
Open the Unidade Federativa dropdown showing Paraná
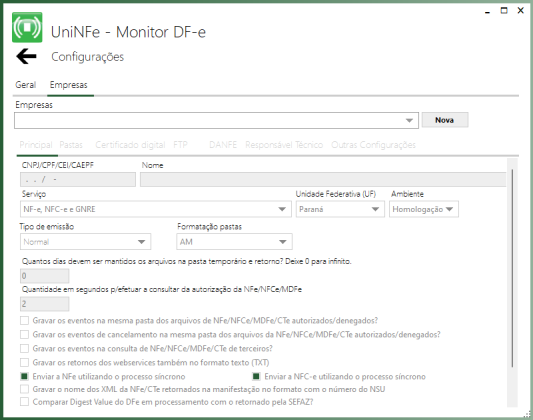[x=340, y=209]
